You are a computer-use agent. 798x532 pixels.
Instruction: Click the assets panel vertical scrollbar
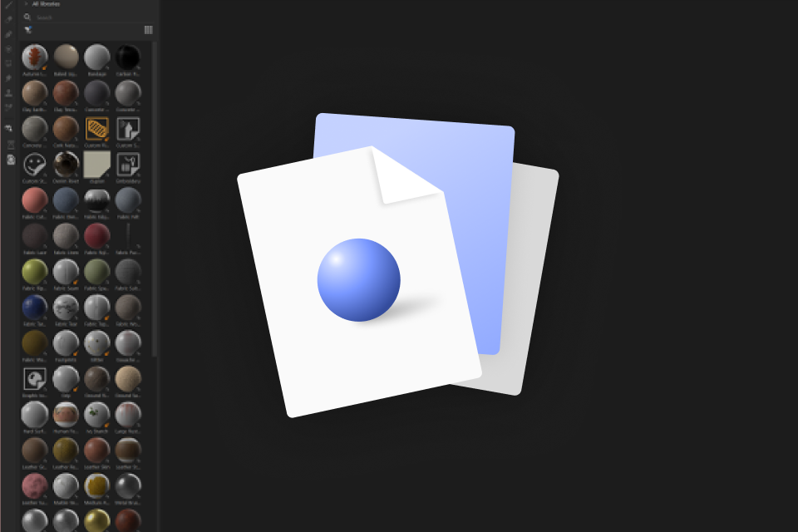point(155,199)
